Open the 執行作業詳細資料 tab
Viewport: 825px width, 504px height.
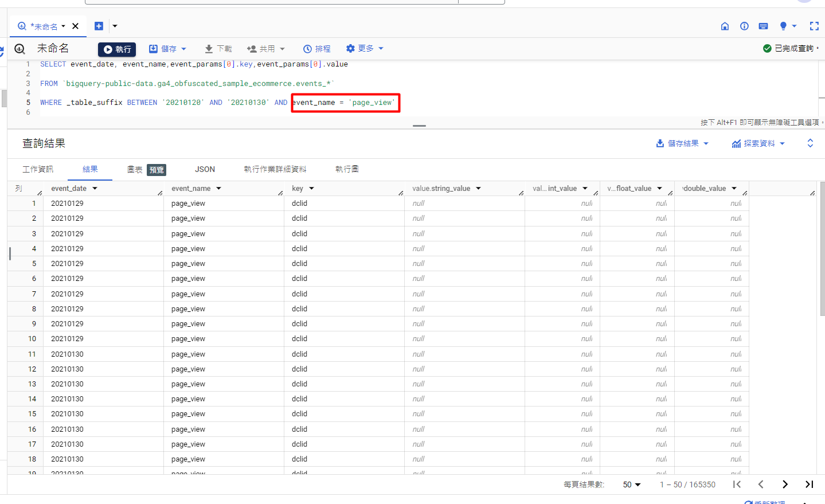pos(275,169)
